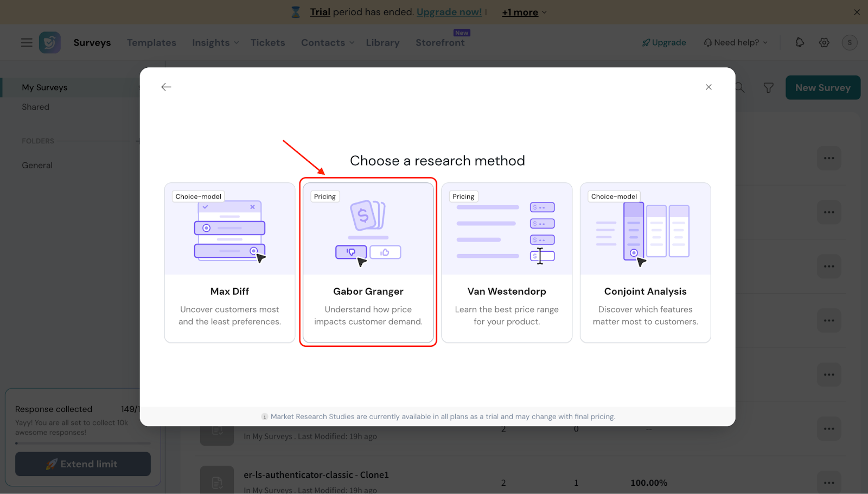Open the hamburger menu icon

(x=27, y=42)
